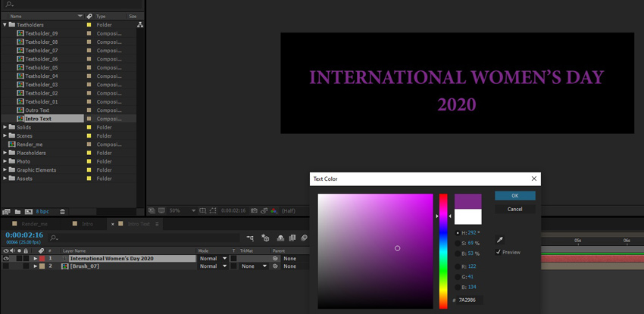
Task: Expand the Scenes folder
Action: coord(5,135)
